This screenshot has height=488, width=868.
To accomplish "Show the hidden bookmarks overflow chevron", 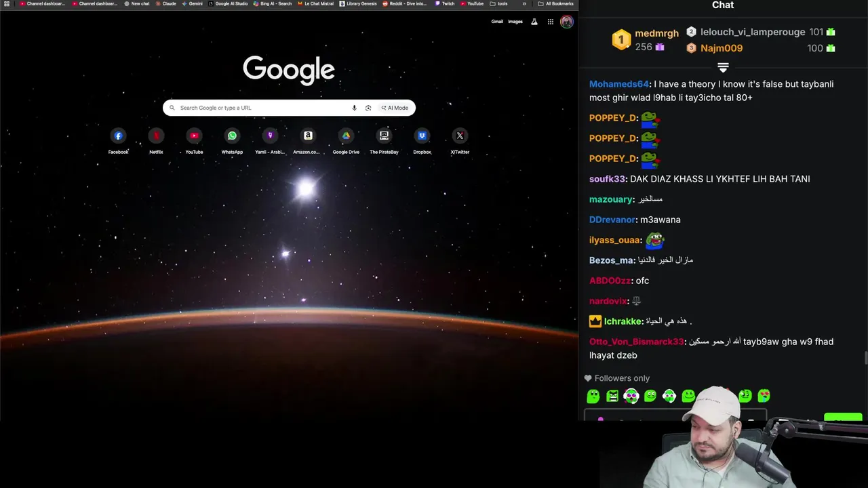I will [524, 3].
